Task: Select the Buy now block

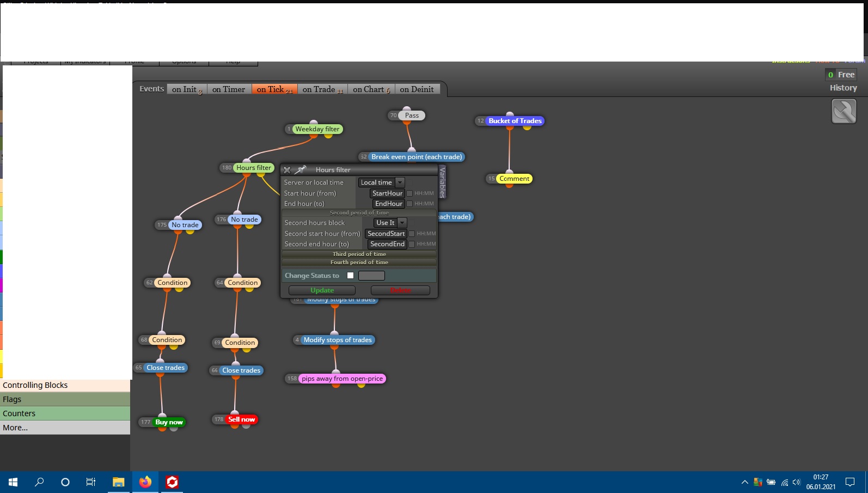Action: coord(169,422)
